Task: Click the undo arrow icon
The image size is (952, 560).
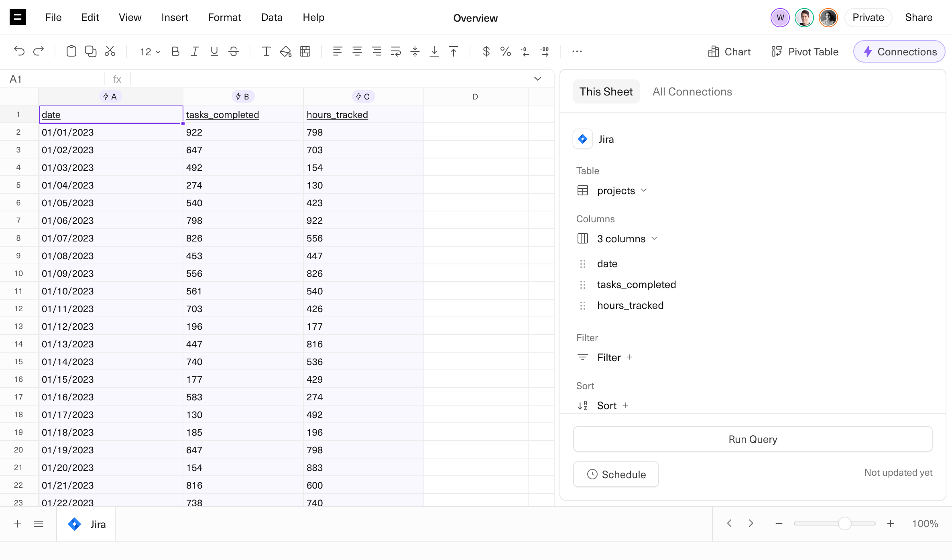Action: tap(19, 51)
